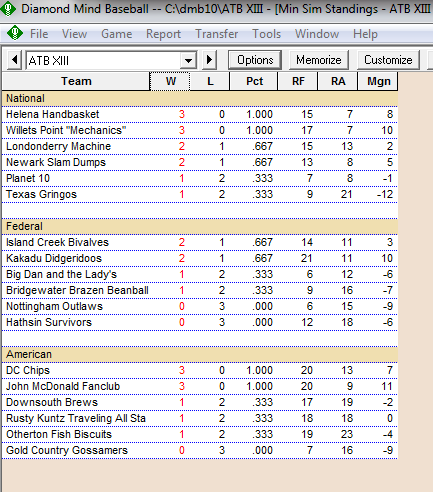Go to next league with right arrow

(x=209, y=60)
